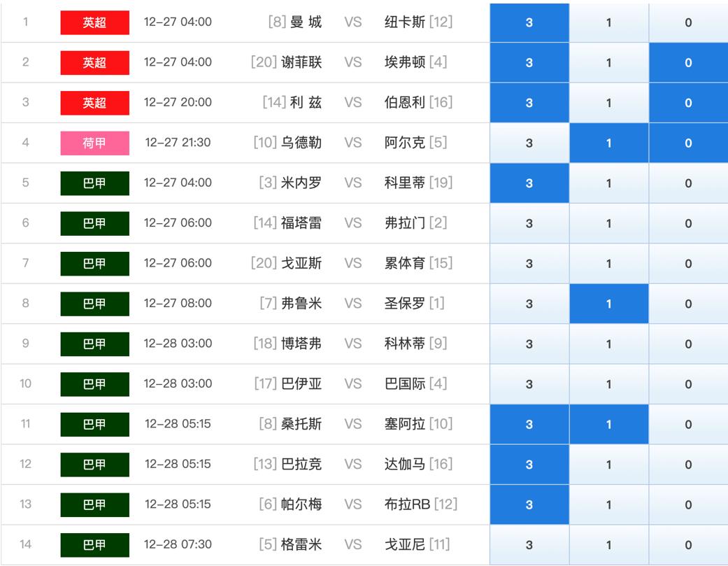Select result 1 for 谢菲联 vs 埃弗顿
Viewport: 728px width, 566px height.
click(x=608, y=63)
